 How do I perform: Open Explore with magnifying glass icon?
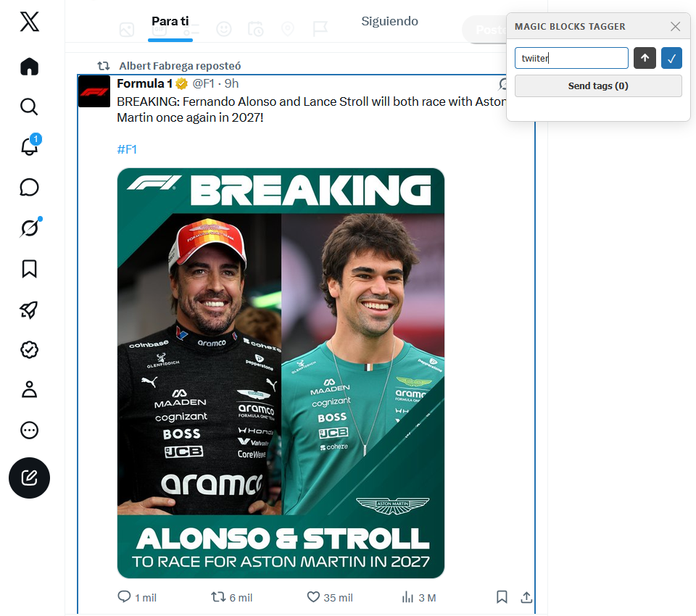[x=29, y=107]
